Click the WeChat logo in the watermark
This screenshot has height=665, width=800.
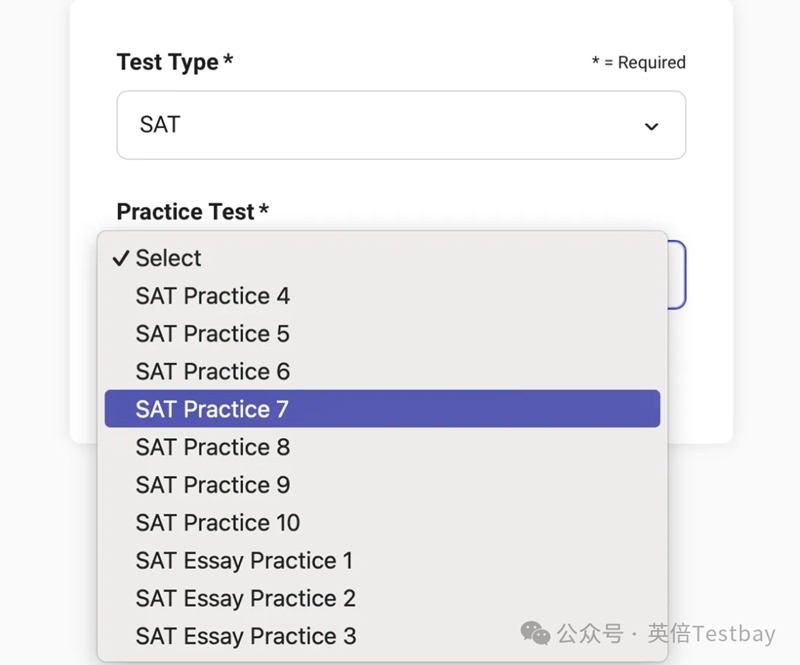pyautogui.click(x=535, y=633)
